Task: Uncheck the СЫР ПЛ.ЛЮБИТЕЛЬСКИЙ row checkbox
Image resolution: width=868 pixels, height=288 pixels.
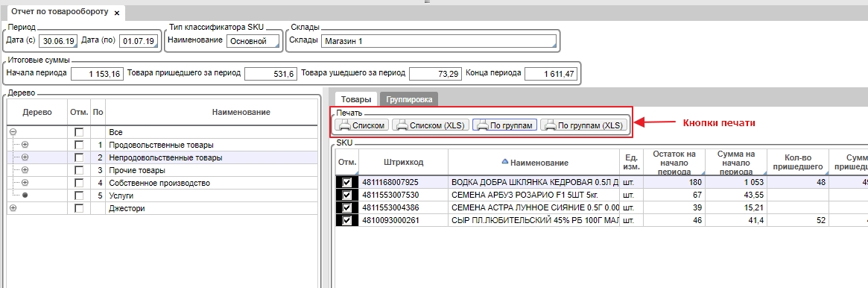Action: [x=347, y=220]
